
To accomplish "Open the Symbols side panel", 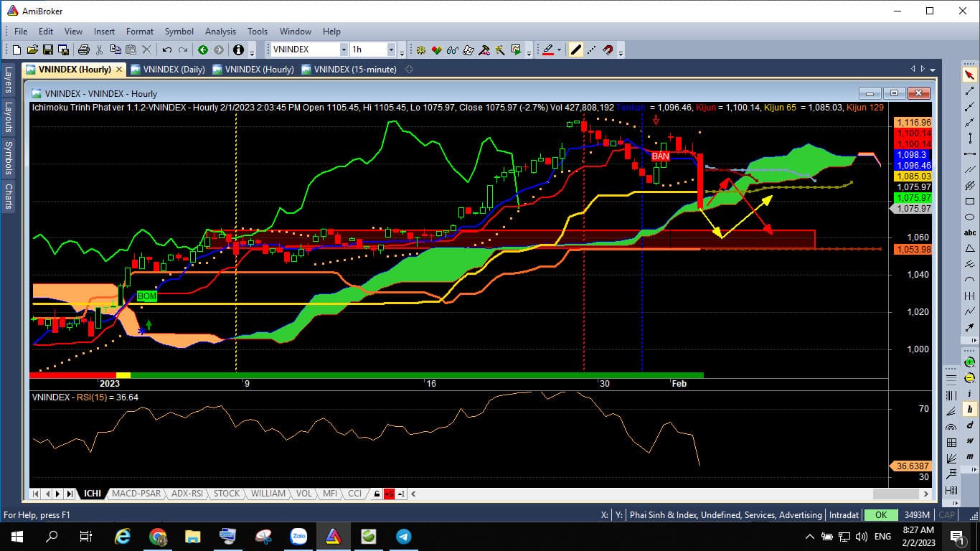I will tap(9, 158).
